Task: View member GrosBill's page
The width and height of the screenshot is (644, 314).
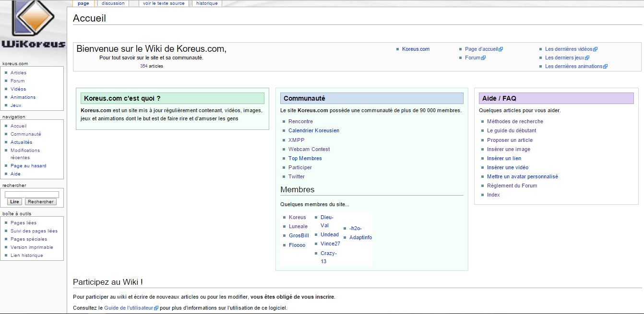Action: tap(299, 236)
